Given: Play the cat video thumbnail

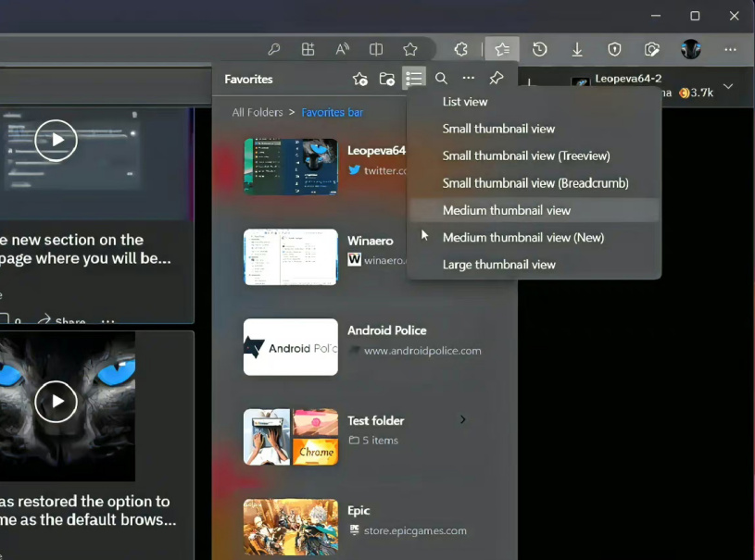Looking at the screenshot, I should pos(56,401).
